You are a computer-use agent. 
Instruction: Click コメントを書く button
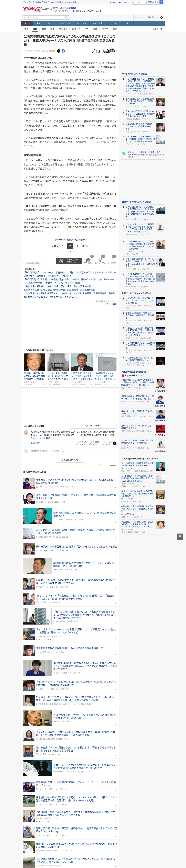point(93,426)
